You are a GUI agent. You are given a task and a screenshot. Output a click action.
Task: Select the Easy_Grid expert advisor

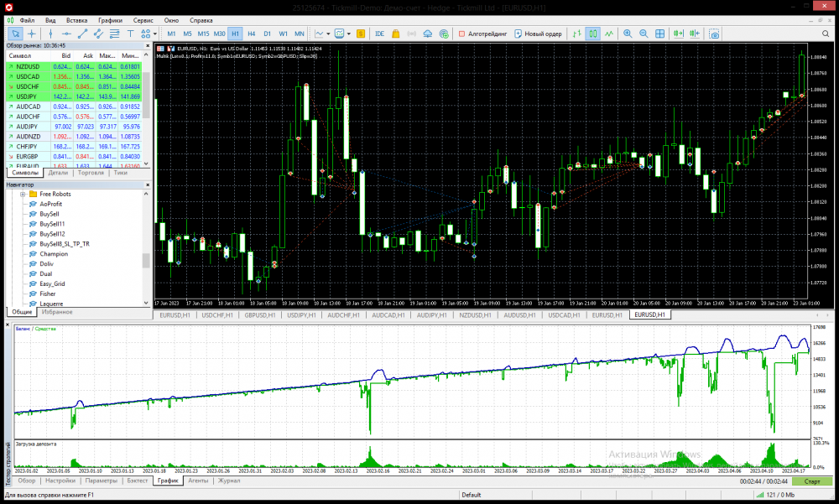52,284
